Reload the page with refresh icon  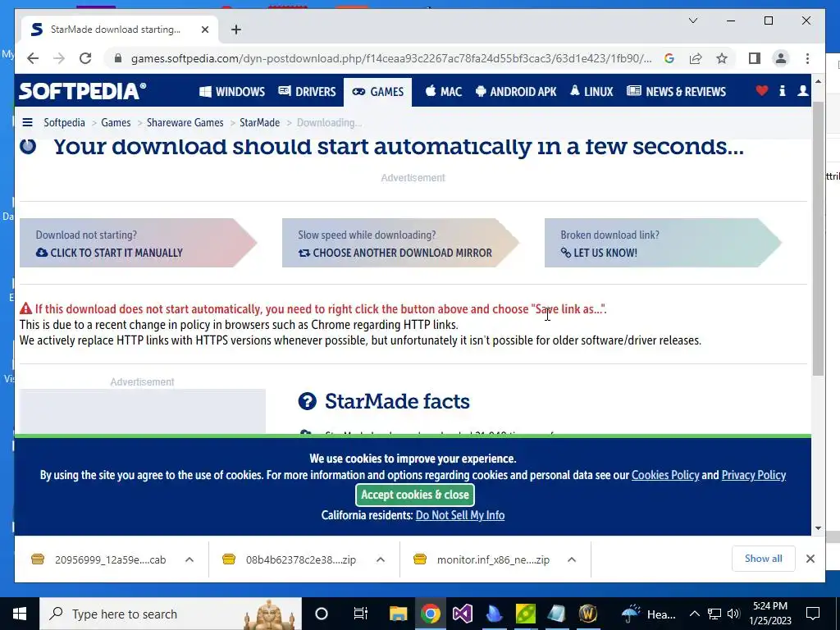(x=85, y=58)
